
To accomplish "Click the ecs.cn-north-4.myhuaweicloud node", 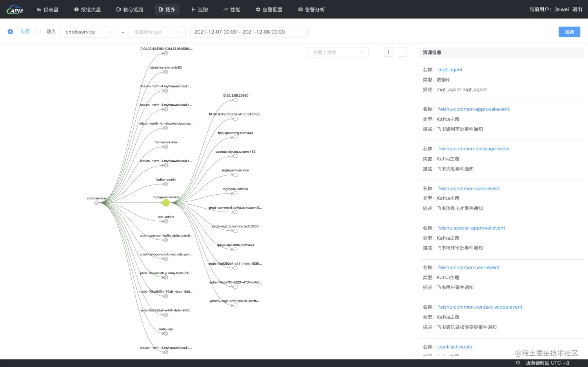I will coord(166,109).
